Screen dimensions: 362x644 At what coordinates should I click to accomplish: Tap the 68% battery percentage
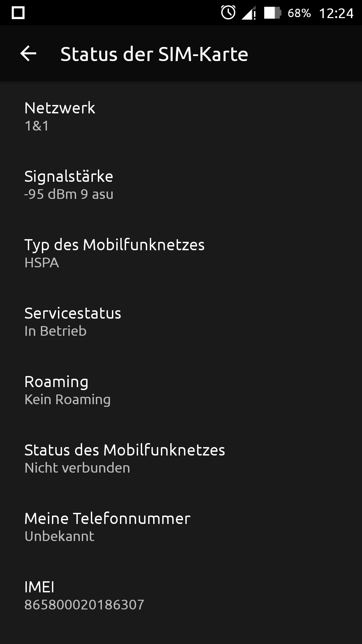coord(299,13)
